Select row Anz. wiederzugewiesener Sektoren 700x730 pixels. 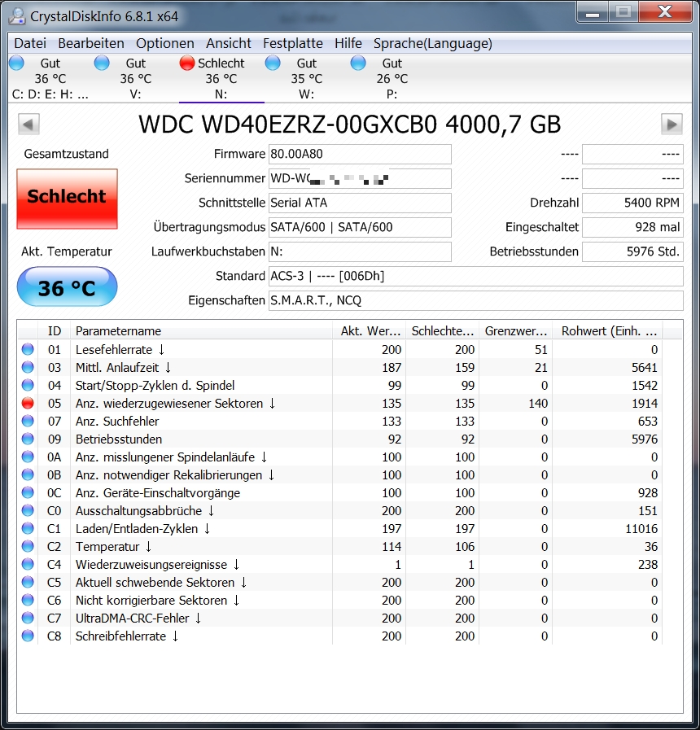(x=340, y=403)
